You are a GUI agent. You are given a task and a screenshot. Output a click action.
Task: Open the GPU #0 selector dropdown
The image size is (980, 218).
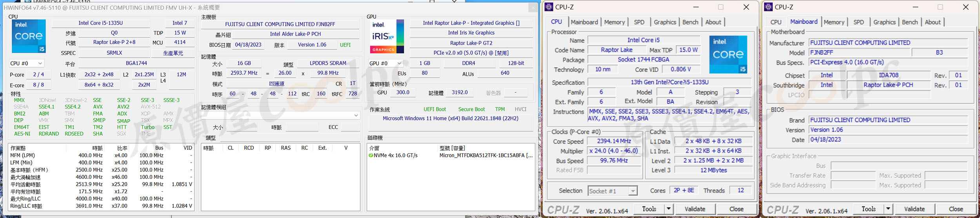386,63
